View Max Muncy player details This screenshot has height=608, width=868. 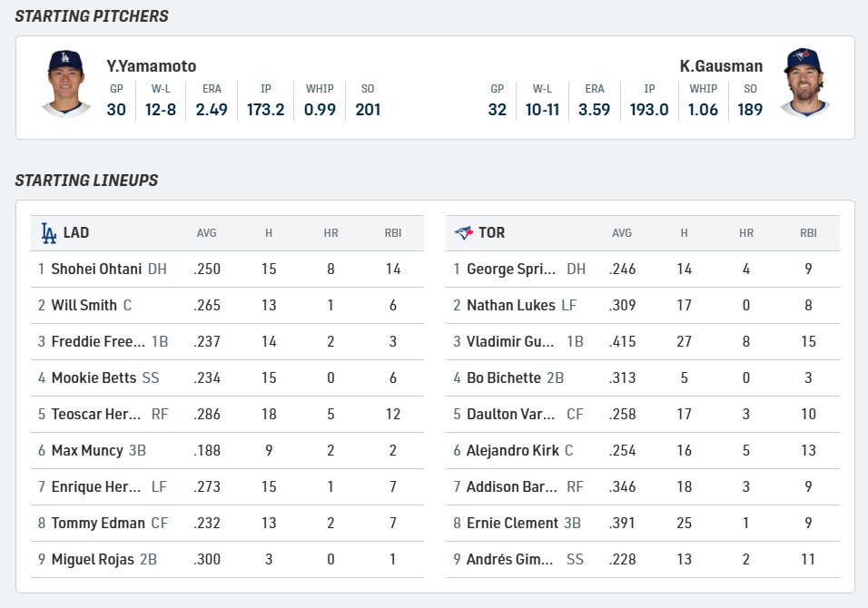point(87,451)
